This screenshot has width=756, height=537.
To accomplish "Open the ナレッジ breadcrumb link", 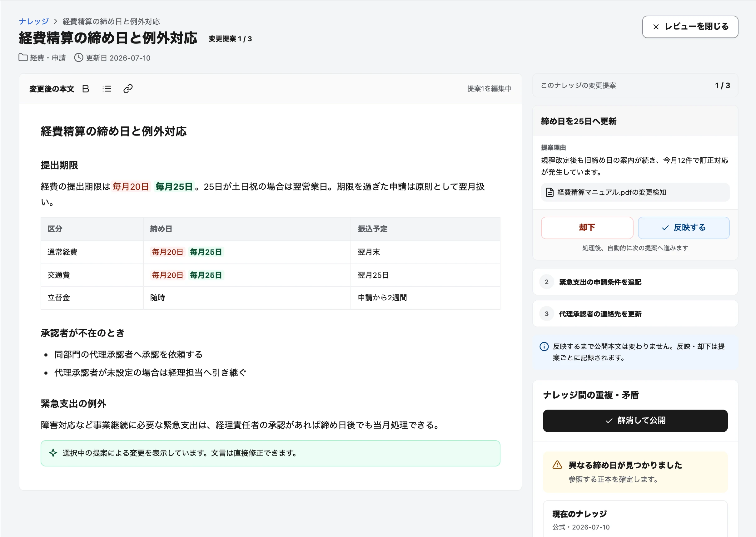I will point(34,22).
